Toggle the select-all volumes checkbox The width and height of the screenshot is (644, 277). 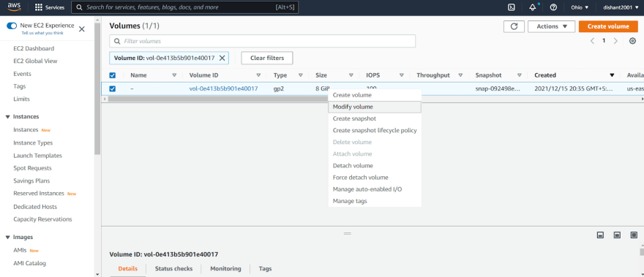point(113,75)
